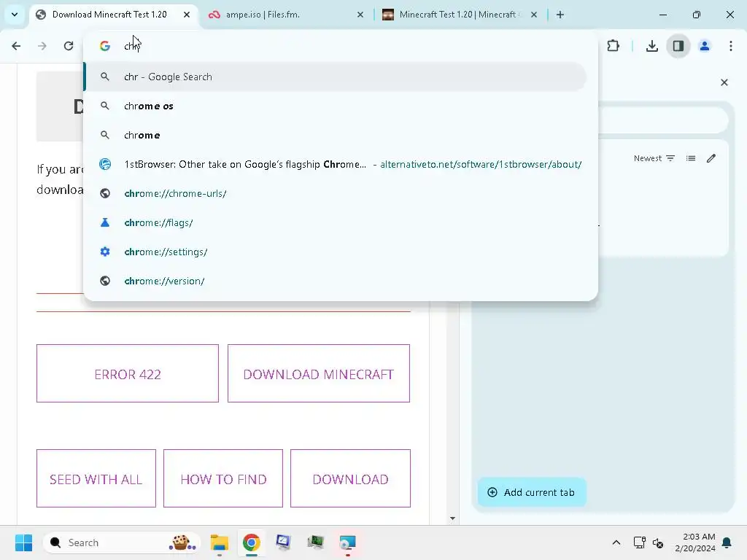Viewport: 747px width, 560px height.
Task: Reload the page
Action: pos(69,46)
